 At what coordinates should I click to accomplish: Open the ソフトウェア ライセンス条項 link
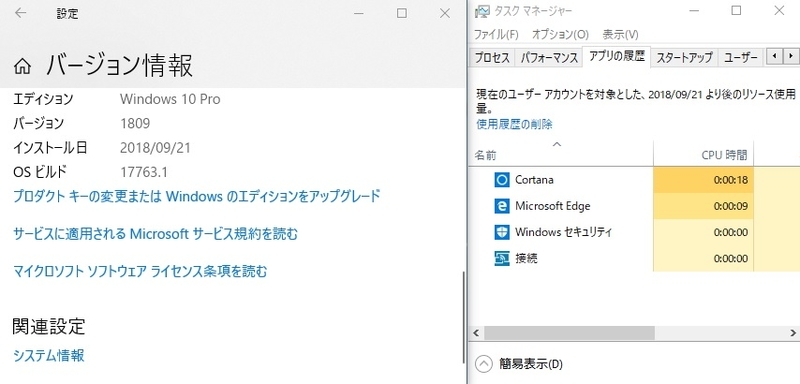pyautogui.click(x=140, y=271)
